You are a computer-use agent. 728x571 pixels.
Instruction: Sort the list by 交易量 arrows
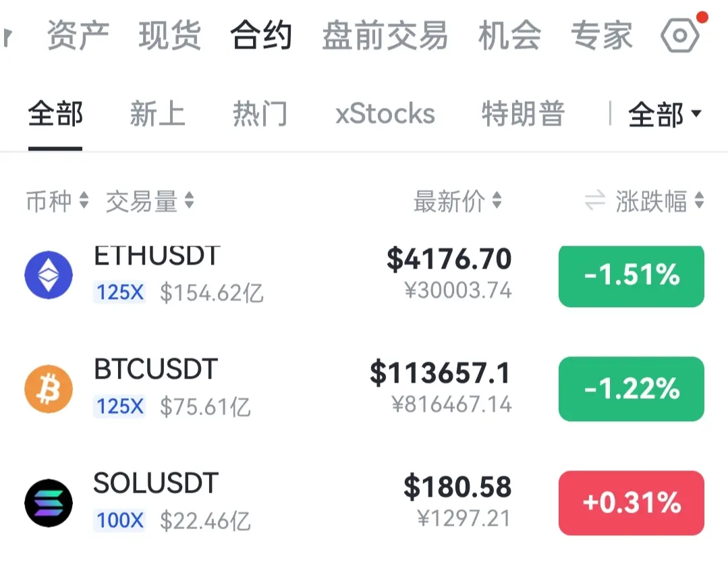[x=189, y=200]
